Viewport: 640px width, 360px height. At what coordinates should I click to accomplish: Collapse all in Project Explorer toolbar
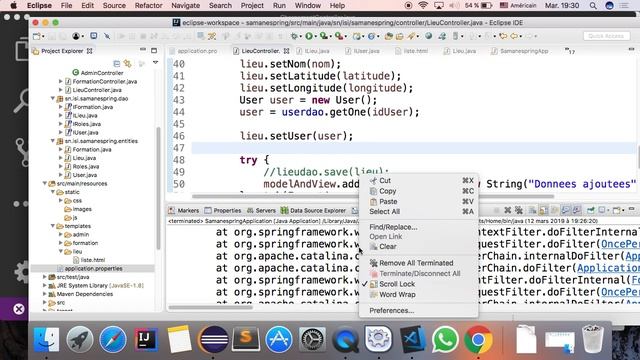point(117,63)
